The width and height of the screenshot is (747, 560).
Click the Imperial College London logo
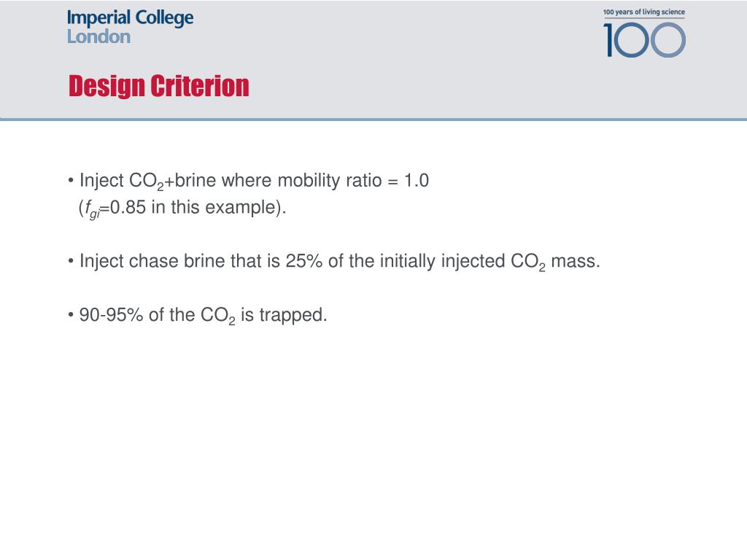tap(130, 27)
